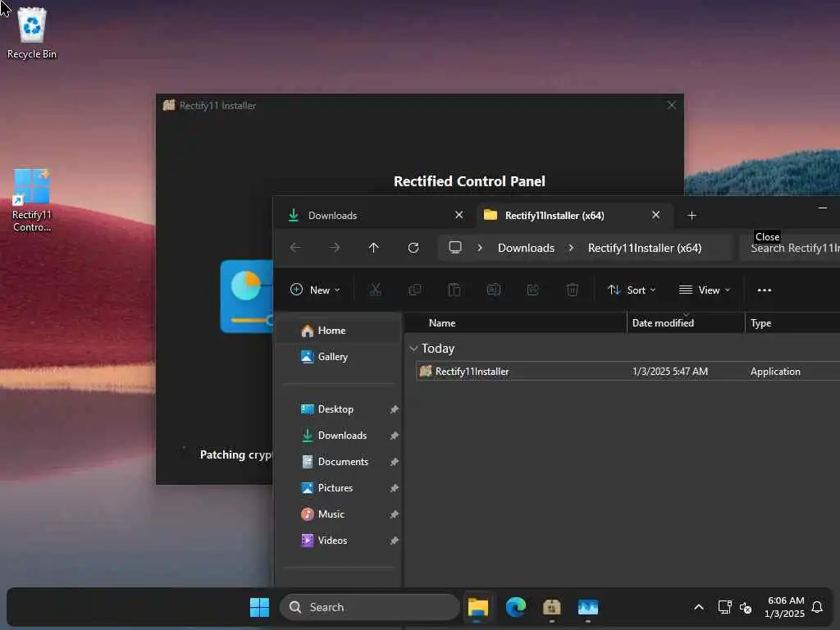Close the Downloads tab
Image resolution: width=840 pixels, height=630 pixels.
coord(459,215)
